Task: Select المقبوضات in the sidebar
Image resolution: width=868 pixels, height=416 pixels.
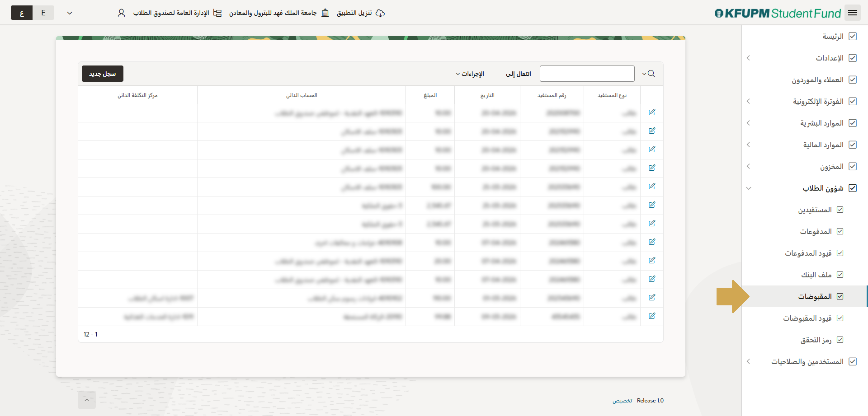Action: point(815,296)
